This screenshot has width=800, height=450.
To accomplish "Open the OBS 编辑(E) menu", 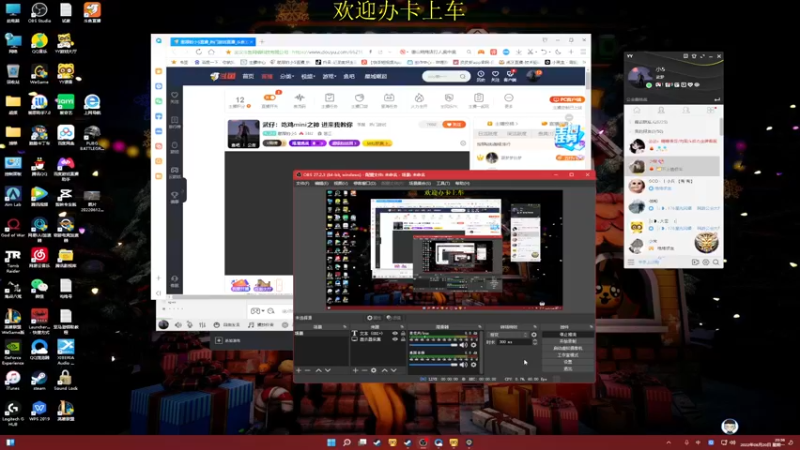I will tap(321, 183).
